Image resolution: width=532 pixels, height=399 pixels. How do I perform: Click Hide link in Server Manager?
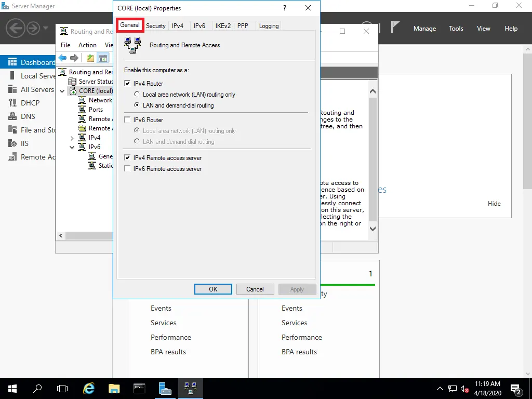[x=494, y=204]
